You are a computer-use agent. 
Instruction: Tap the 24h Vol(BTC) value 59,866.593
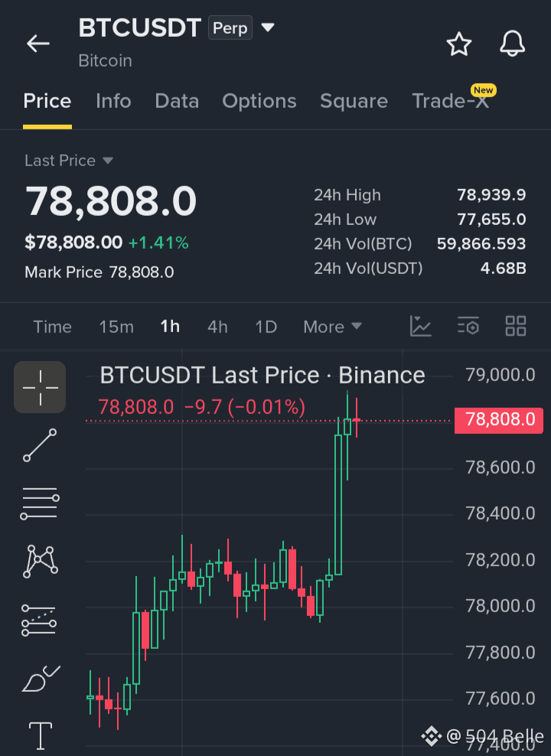pyautogui.click(x=481, y=244)
